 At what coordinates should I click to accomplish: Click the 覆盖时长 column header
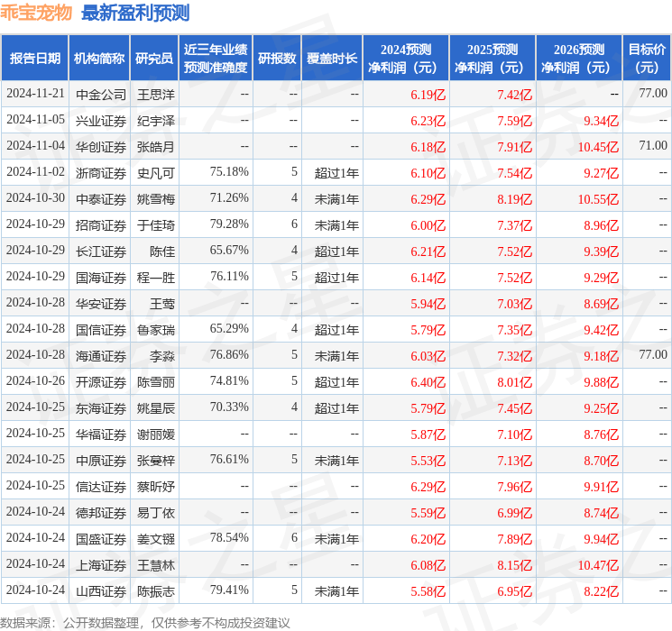[332, 58]
